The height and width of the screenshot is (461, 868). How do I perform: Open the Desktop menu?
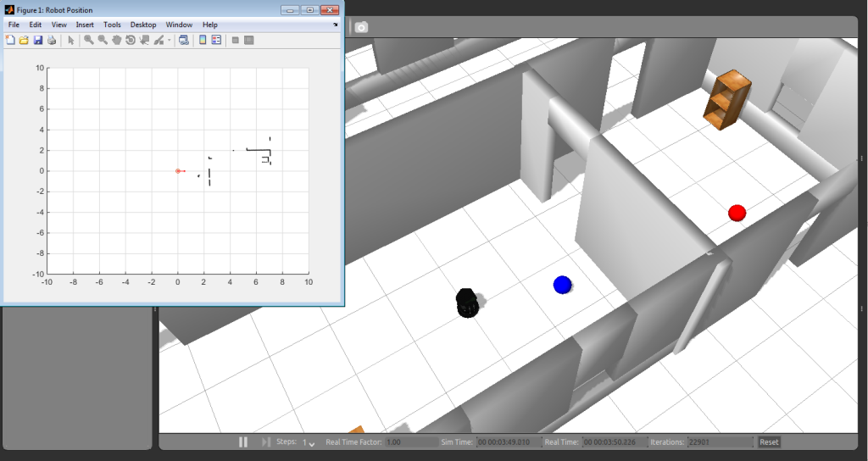[x=143, y=25]
